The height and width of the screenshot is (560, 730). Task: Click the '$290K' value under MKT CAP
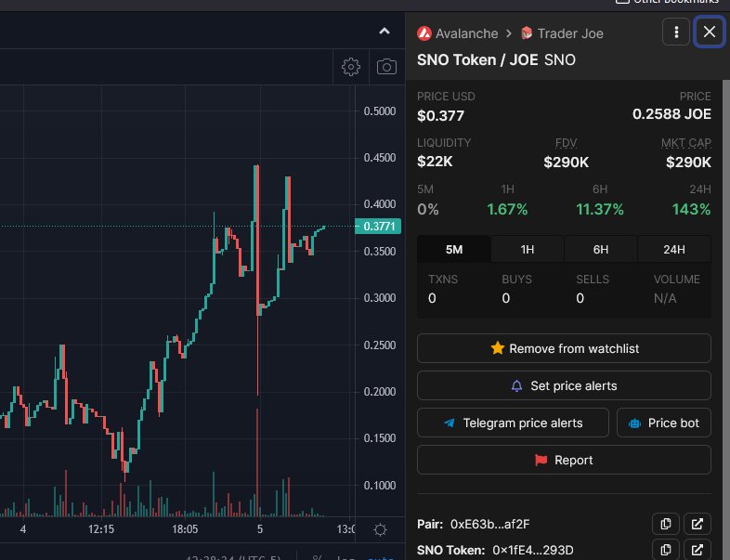688,163
